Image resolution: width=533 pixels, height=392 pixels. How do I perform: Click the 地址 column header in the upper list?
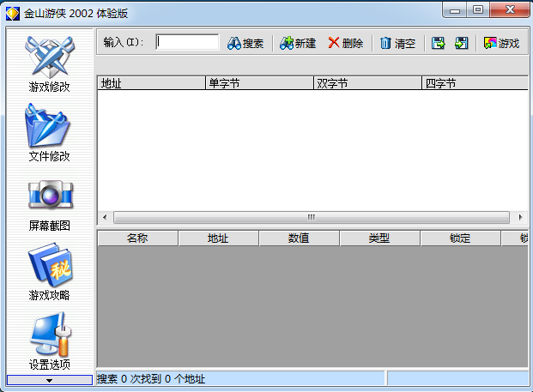(x=151, y=83)
